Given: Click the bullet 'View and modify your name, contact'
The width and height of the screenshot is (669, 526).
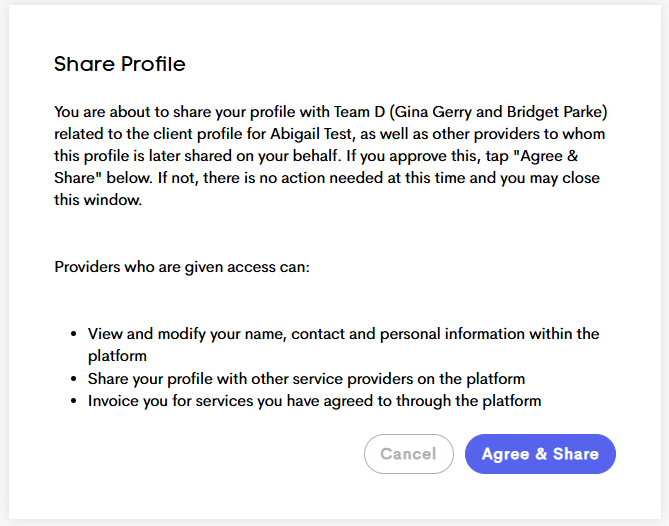Looking at the screenshot, I should click(343, 345).
